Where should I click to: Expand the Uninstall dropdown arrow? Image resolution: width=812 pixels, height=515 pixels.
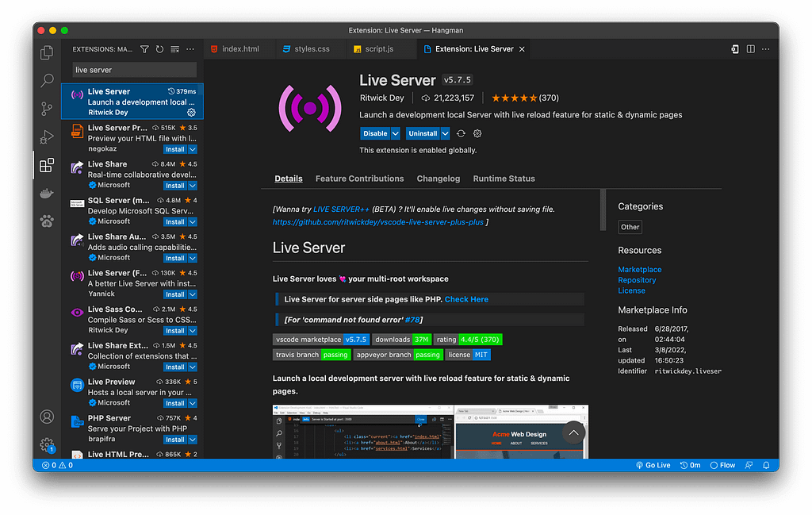point(445,133)
